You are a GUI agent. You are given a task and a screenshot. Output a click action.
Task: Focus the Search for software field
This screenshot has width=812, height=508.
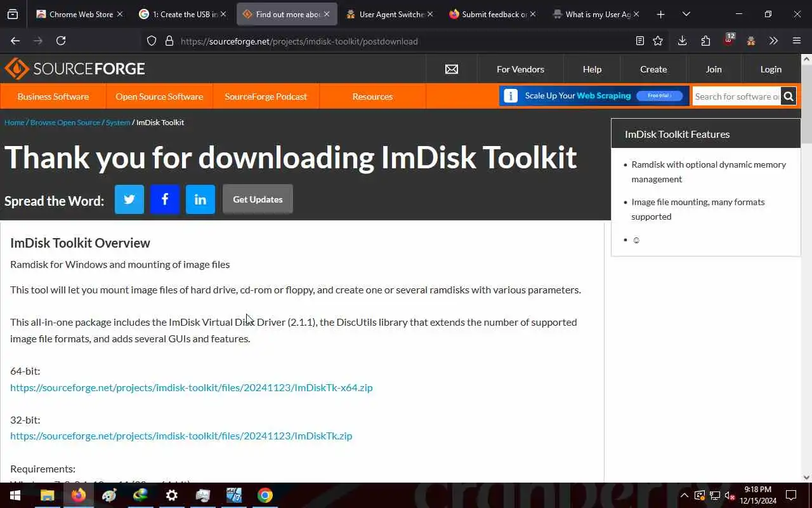click(737, 97)
